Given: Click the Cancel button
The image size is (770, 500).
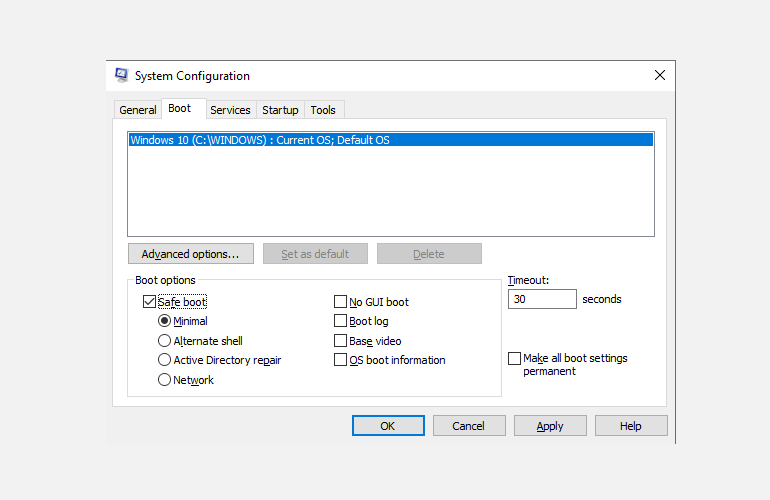Looking at the screenshot, I should [x=469, y=426].
